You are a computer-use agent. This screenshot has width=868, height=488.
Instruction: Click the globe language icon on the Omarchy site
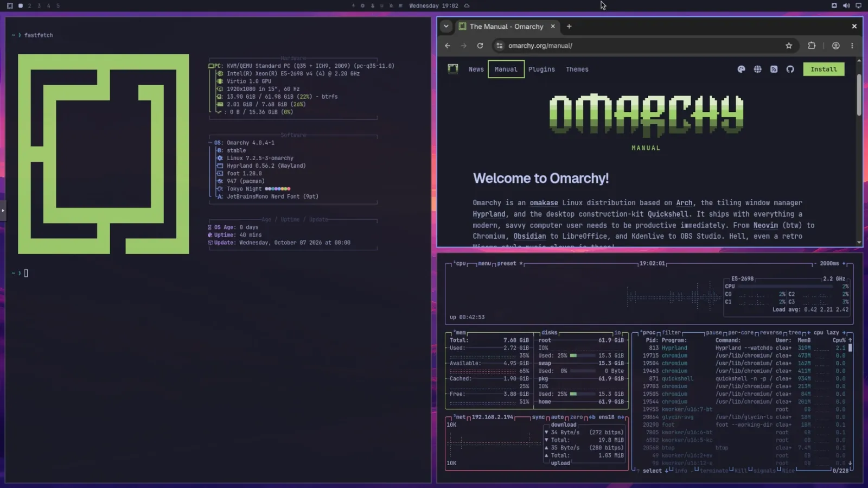(x=757, y=69)
